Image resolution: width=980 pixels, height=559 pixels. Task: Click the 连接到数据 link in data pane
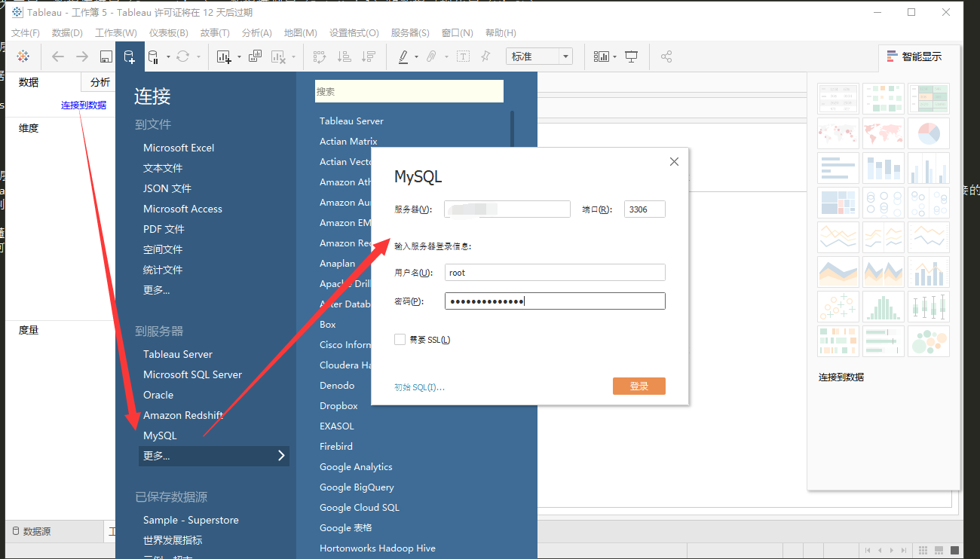[x=84, y=105]
